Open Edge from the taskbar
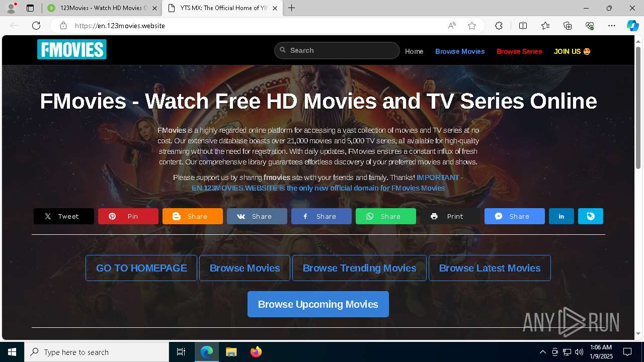Viewport: 644px width, 362px height. point(207,352)
